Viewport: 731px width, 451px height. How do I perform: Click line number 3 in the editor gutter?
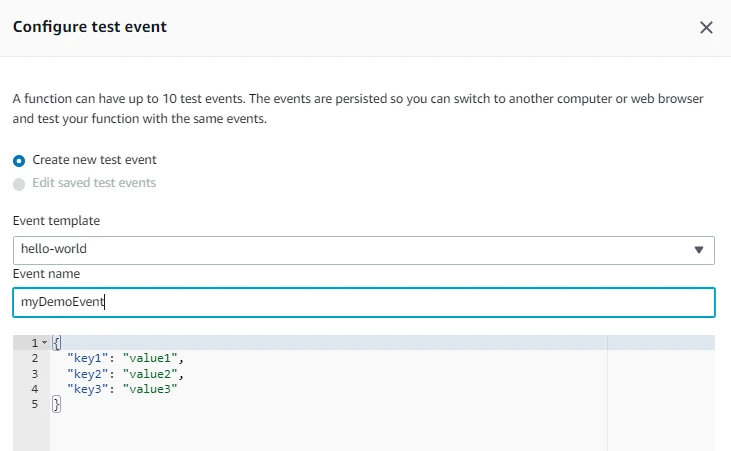[35, 373]
